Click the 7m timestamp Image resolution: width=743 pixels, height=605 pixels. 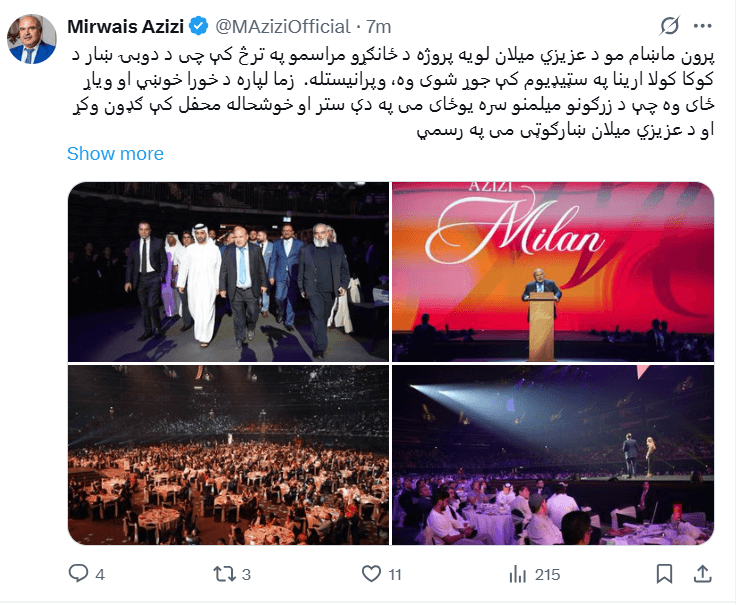pos(379,27)
